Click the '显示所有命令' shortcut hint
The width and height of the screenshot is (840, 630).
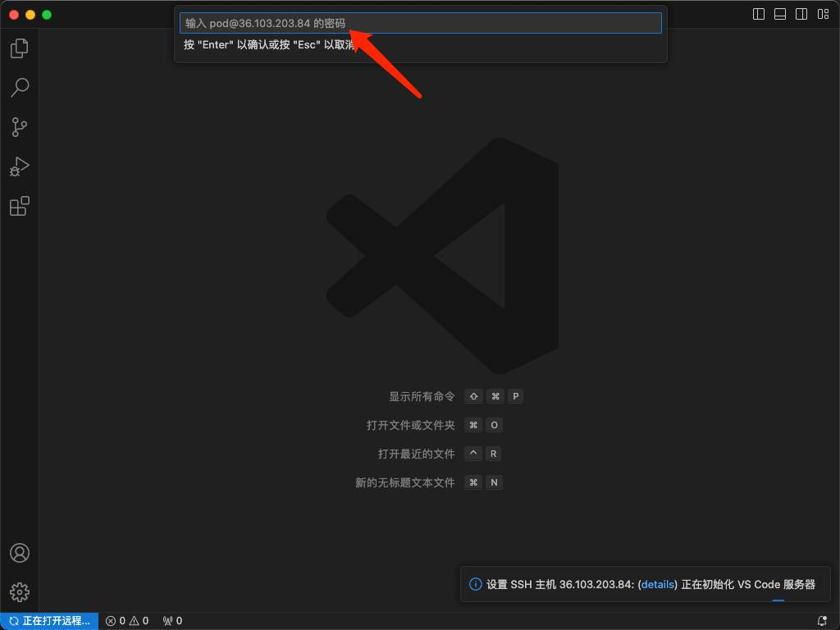[x=422, y=396]
